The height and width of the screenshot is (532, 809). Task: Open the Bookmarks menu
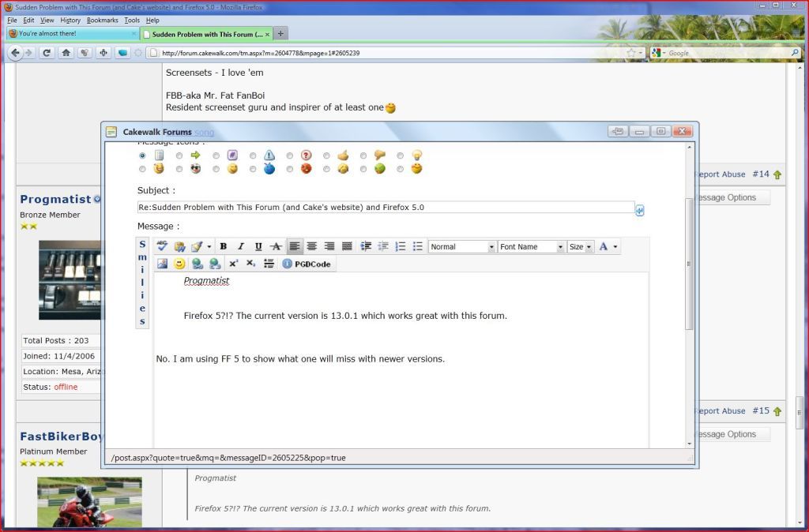tap(102, 20)
